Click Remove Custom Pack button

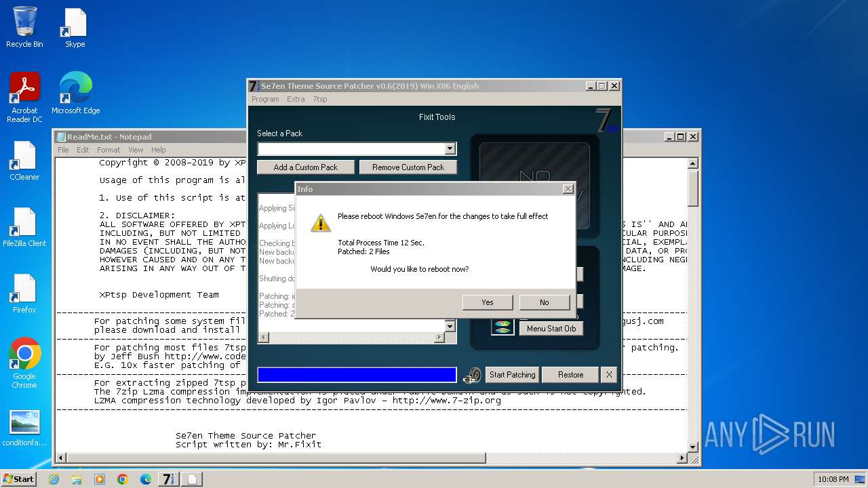point(408,167)
